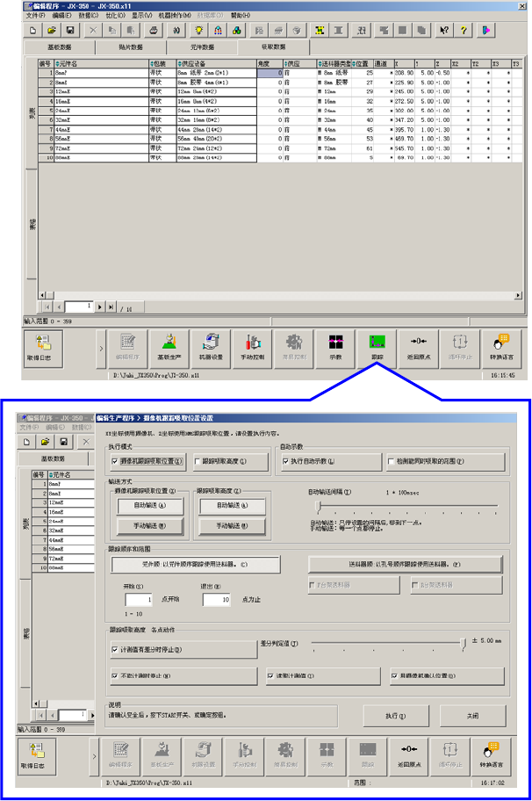This screenshot has height=801, width=532.
Task: Toggle 读取计测值(I) checkbox
Action: point(270,676)
